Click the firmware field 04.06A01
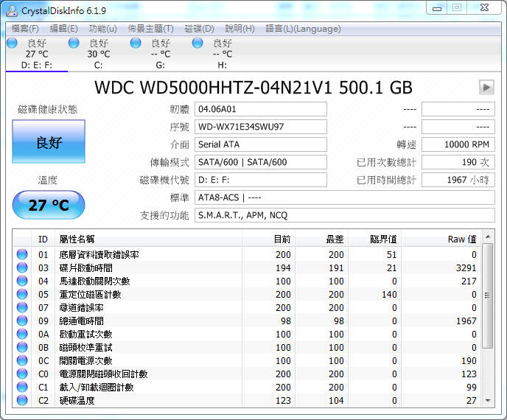This screenshot has height=420, width=507. (261, 109)
